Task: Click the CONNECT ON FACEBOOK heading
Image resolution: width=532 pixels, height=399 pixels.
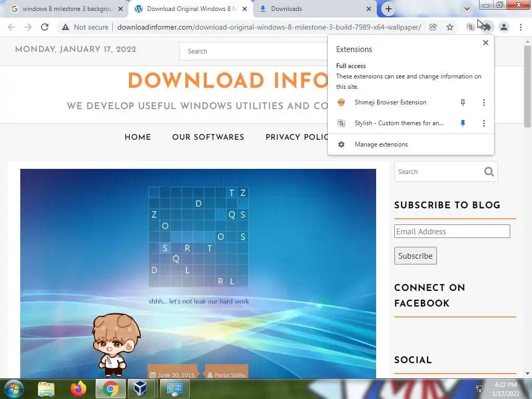Action: coord(430,295)
